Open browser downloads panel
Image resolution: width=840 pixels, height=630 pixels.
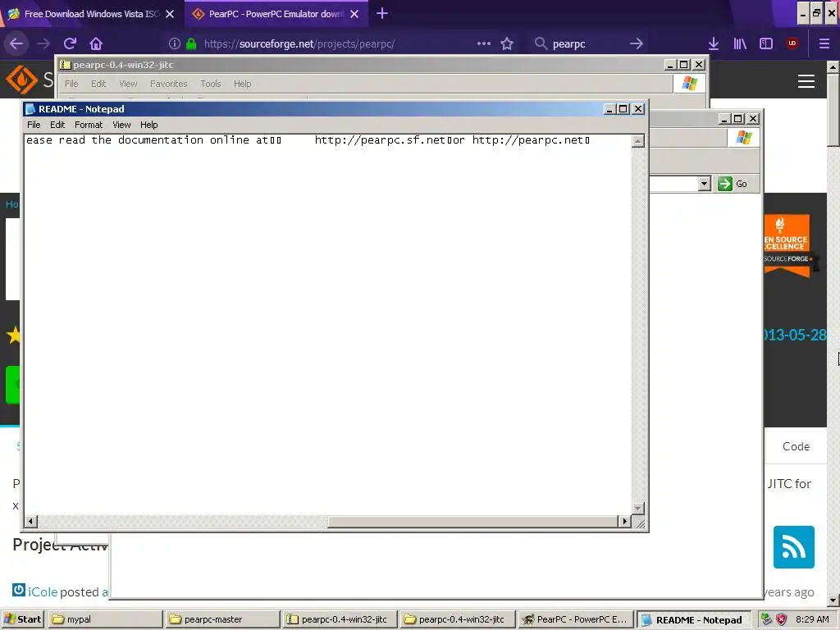713,43
